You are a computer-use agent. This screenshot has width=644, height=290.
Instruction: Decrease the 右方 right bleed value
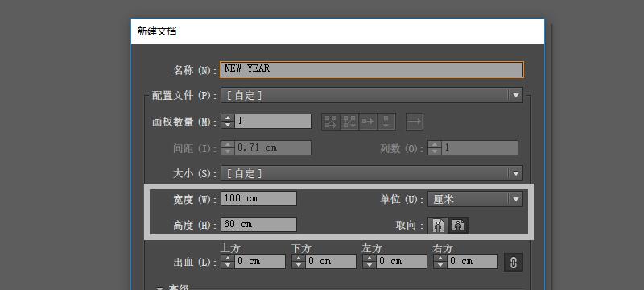440,265
